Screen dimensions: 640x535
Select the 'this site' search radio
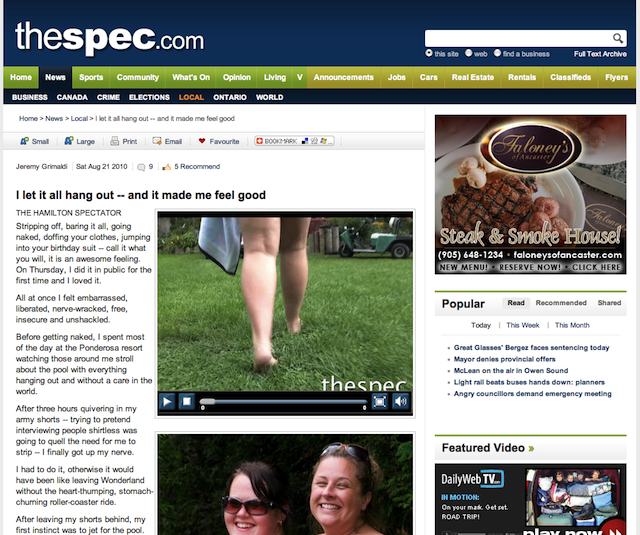429,53
